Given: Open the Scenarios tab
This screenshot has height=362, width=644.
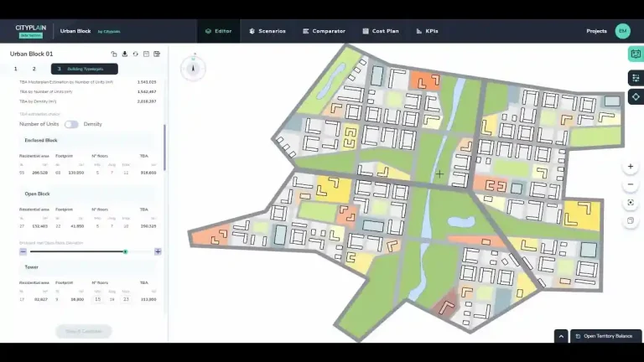Looking at the screenshot, I should [x=267, y=31].
